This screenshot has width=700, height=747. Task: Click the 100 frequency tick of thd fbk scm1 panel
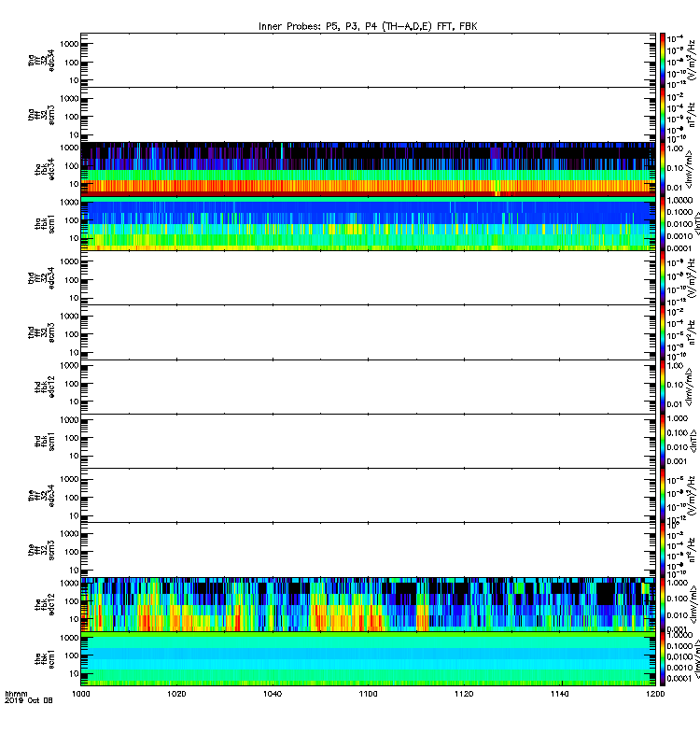(x=72, y=438)
